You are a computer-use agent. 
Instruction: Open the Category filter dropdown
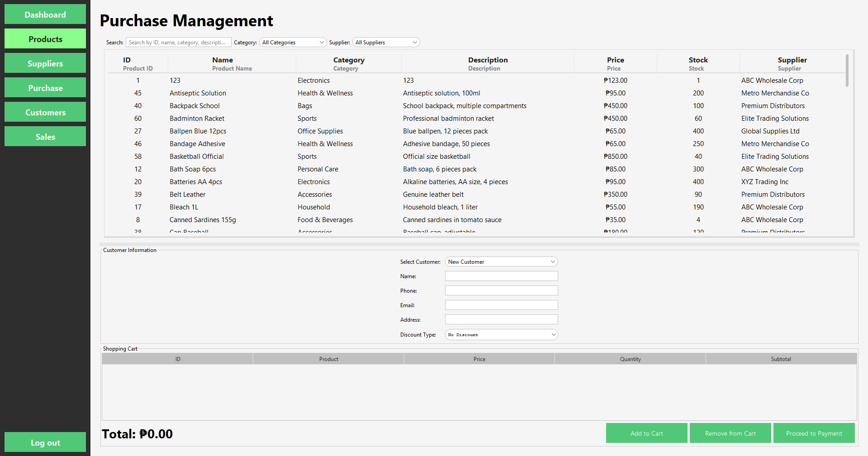point(292,42)
